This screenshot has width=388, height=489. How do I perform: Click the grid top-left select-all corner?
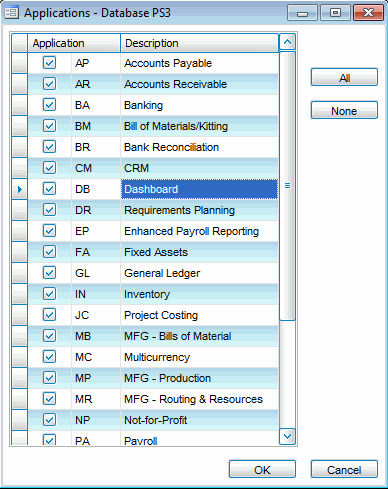click(x=19, y=43)
